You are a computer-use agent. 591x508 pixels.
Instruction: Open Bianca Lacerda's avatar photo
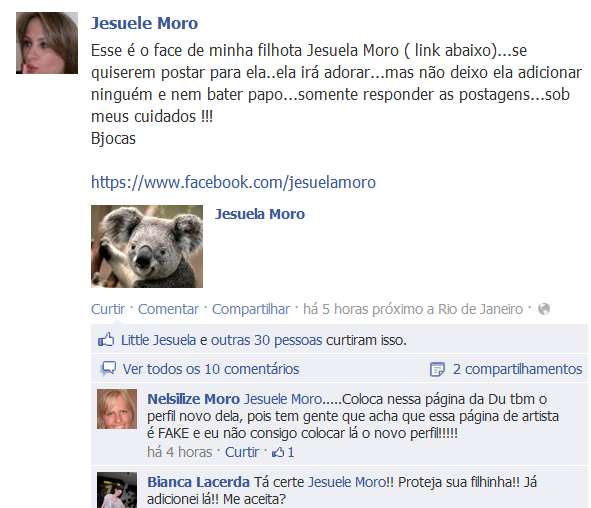point(117,490)
